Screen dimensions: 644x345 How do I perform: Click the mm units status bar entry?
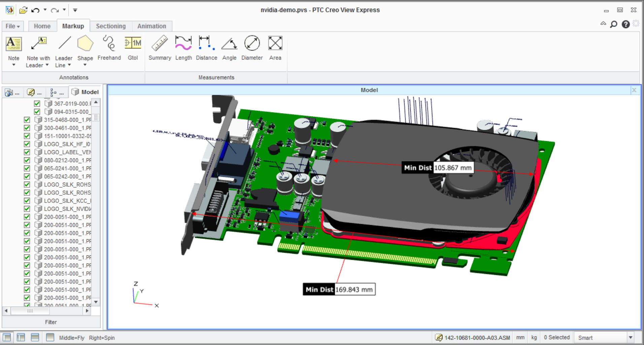520,337
